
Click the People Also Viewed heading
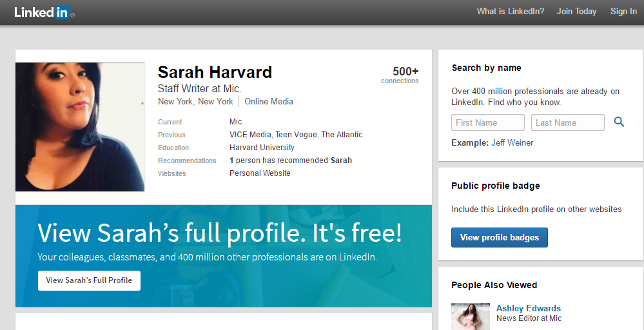[x=494, y=285]
